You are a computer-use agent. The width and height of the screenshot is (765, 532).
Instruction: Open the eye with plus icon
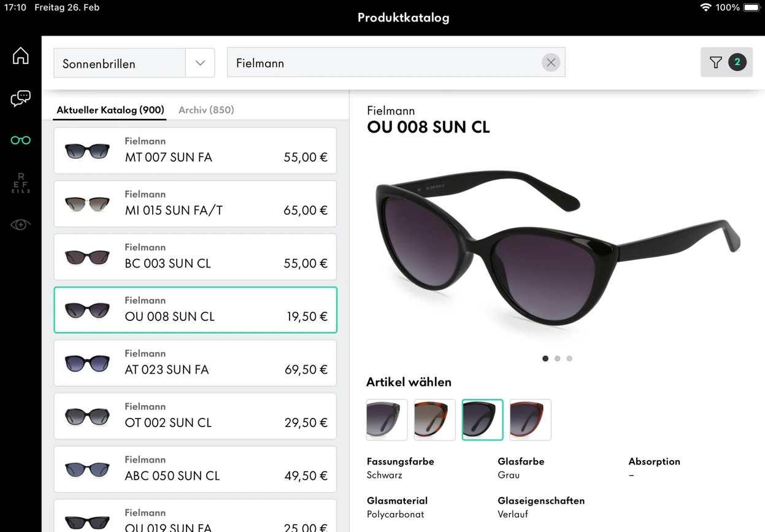pos(21,225)
